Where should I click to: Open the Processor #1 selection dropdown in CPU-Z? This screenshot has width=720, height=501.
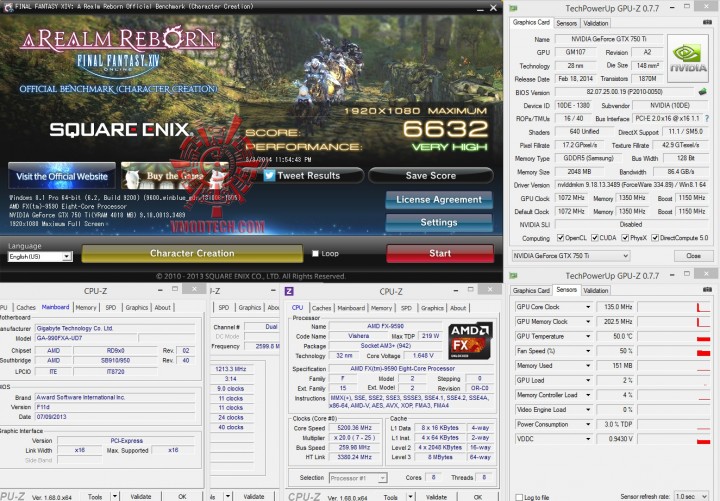click(x=358, y=478)
